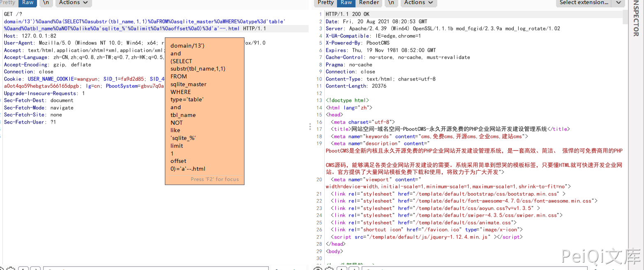Viewport: 644px width, 270px height.
Task: Click the meta keywords line
Action: (x=429, y=136)
